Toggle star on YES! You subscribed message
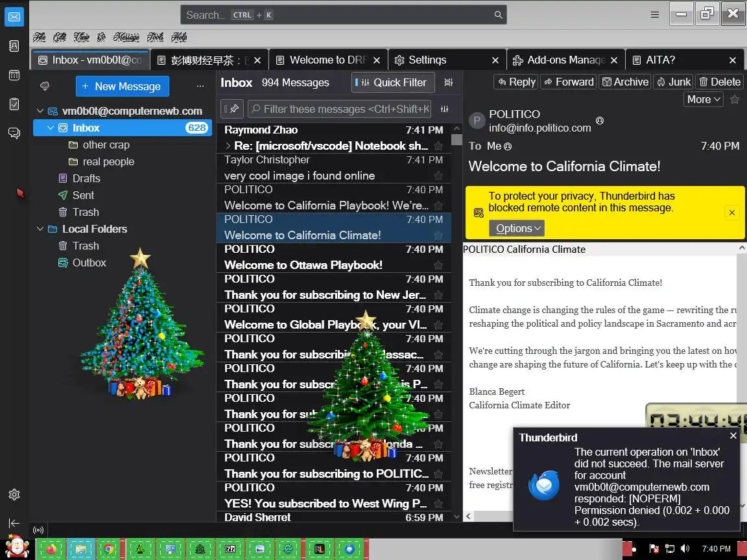 [x=438, y=504]
